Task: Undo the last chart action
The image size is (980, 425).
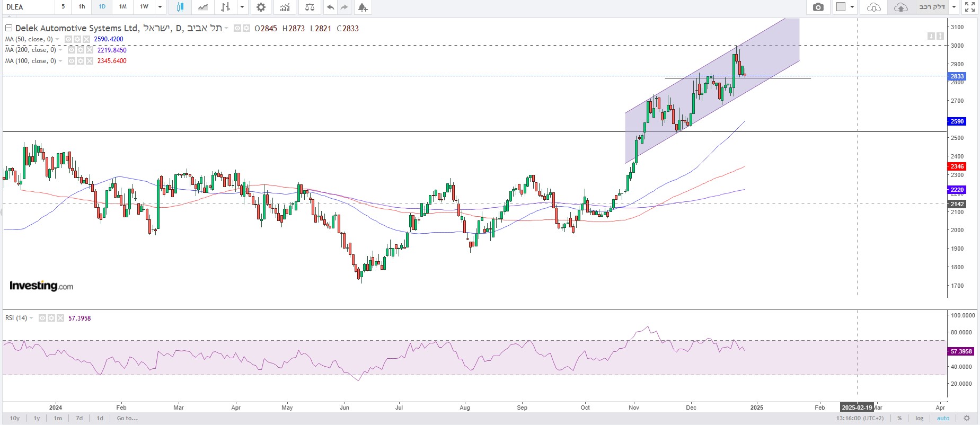Action: pos(331,7)
